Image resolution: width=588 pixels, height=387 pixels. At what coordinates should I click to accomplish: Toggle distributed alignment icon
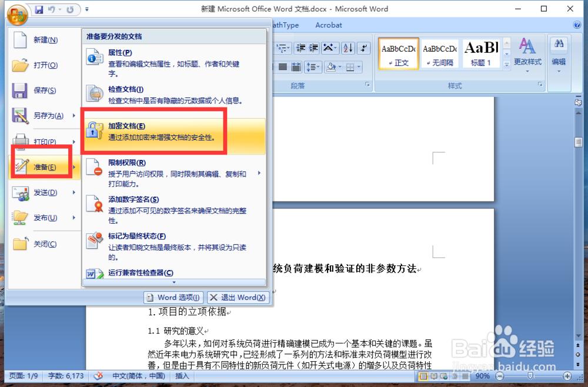296,67
